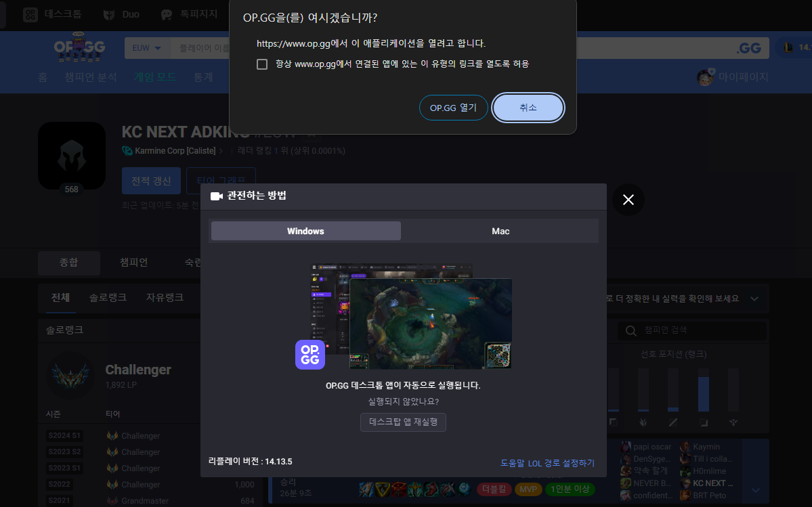The width and height of the screenshot is (812, 507).
Task: Click the OP.GG site logo
Action: click(79, 48)
